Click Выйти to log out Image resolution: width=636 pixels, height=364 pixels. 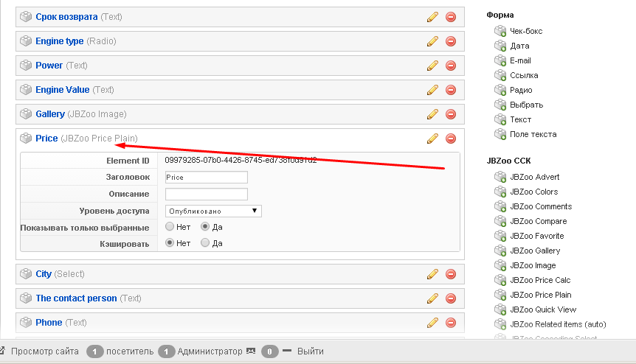point(310,351)
